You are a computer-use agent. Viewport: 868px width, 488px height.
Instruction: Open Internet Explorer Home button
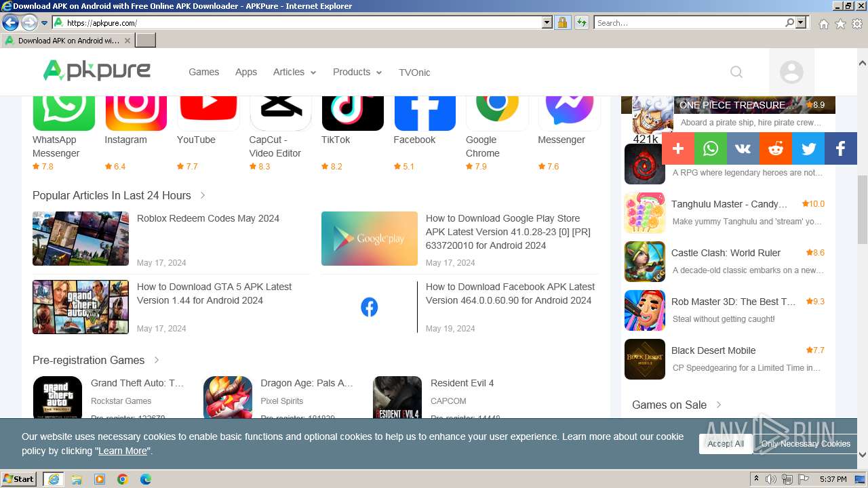click(x=823, y=23)
